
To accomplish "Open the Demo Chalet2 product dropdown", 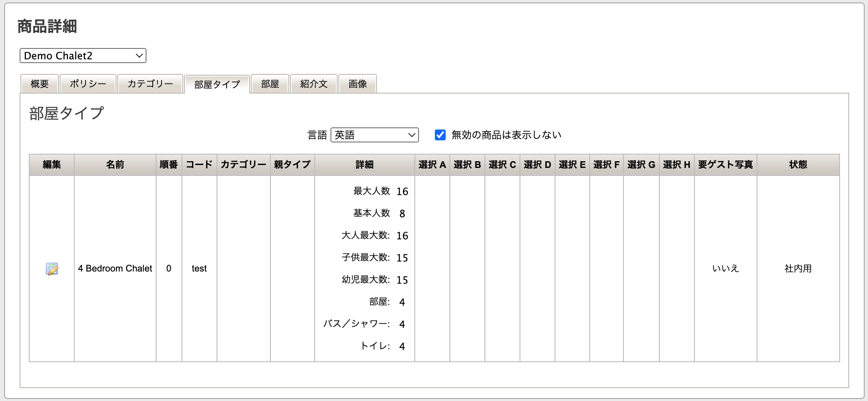I will 83,56.
